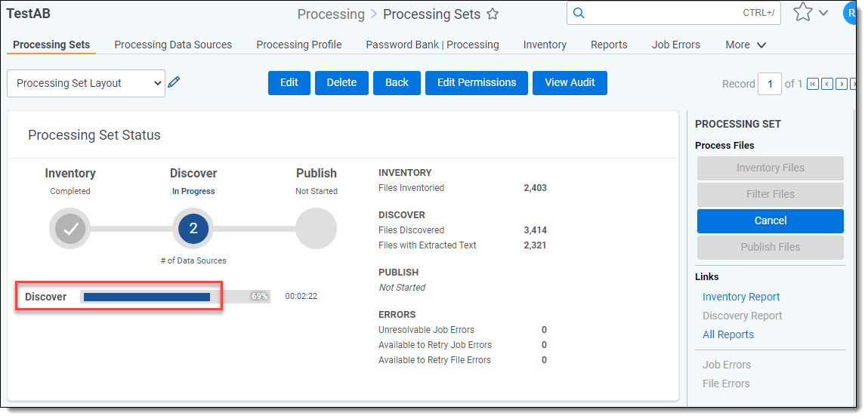Viewport: 868px width, 419px height.
Task: Click the Record number input field
Action: 769,84
